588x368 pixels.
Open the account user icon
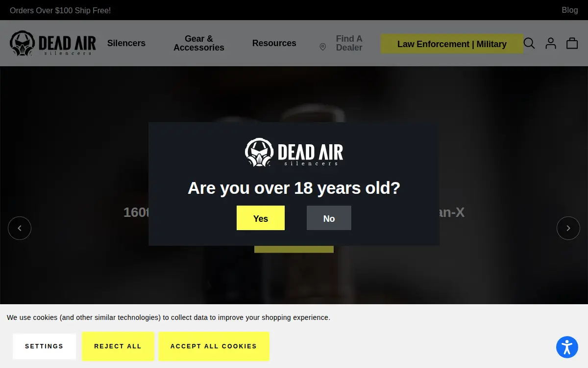coord(551,43)
